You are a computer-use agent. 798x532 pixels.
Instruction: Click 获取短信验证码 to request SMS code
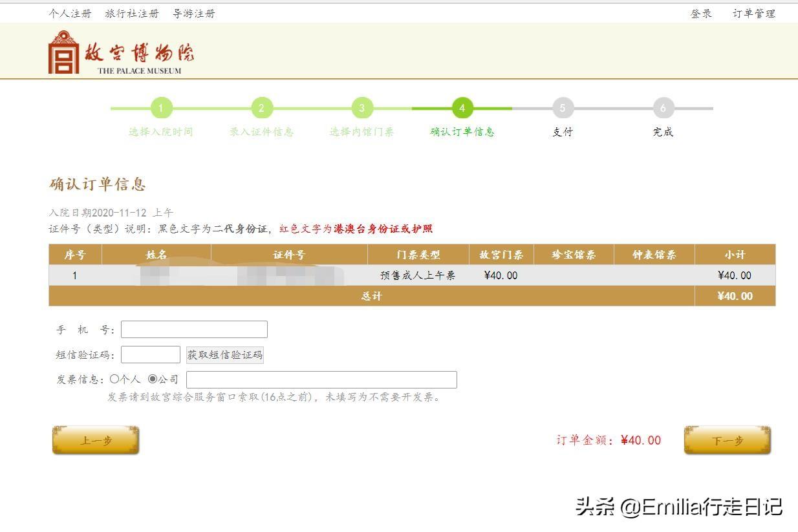tap(224, 354)
